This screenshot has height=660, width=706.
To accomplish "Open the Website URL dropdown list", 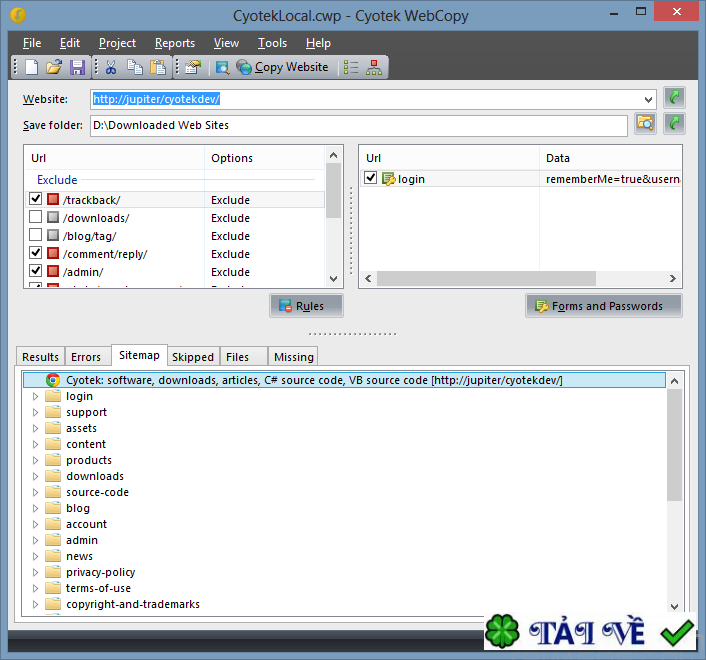I will click(649, 99).
